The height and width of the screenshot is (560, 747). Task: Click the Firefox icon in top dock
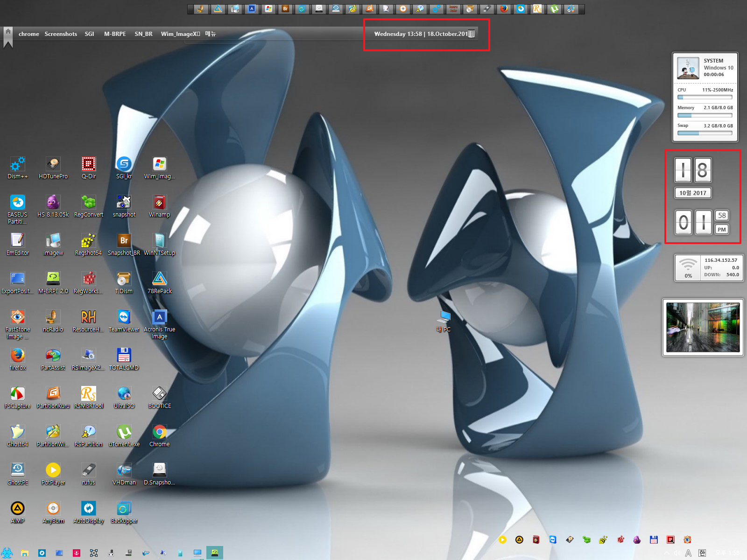(x=503, y=9)
